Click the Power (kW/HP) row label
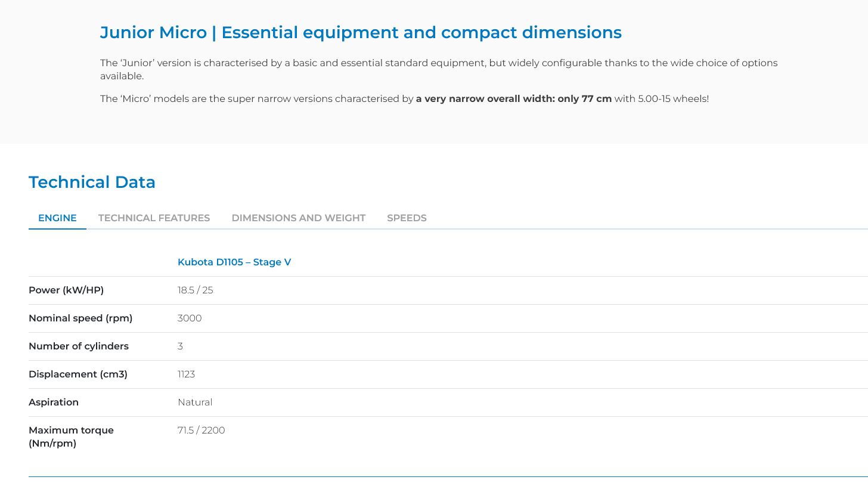 coord(66,290)
